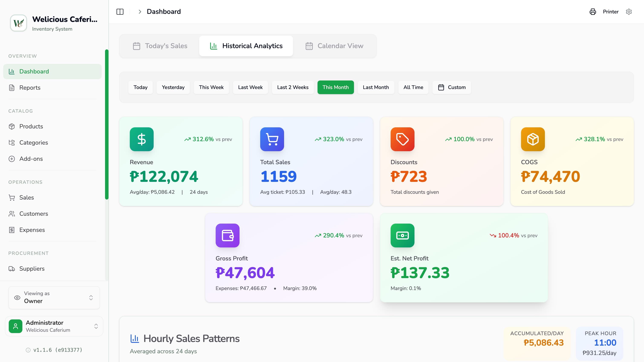
Task: Click the Welicious Caferium logo
Action: pyautogui.click(x=19, y=23)
